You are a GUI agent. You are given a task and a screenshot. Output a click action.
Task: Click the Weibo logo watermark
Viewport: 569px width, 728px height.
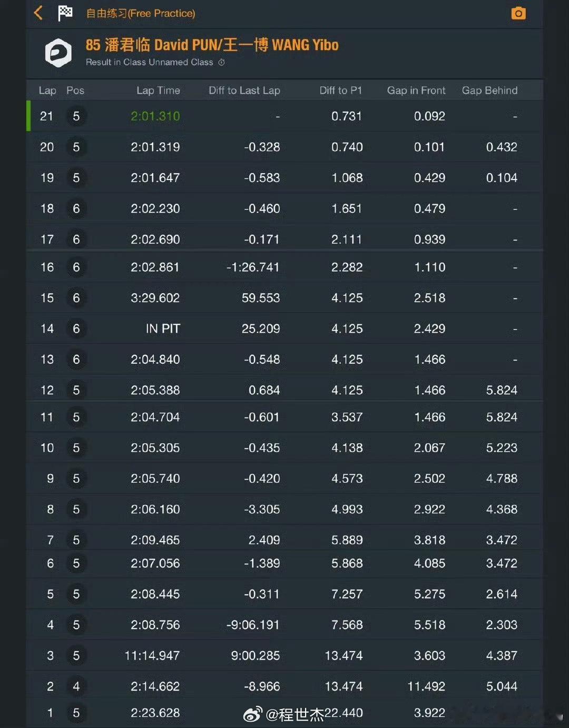point(252,714)
